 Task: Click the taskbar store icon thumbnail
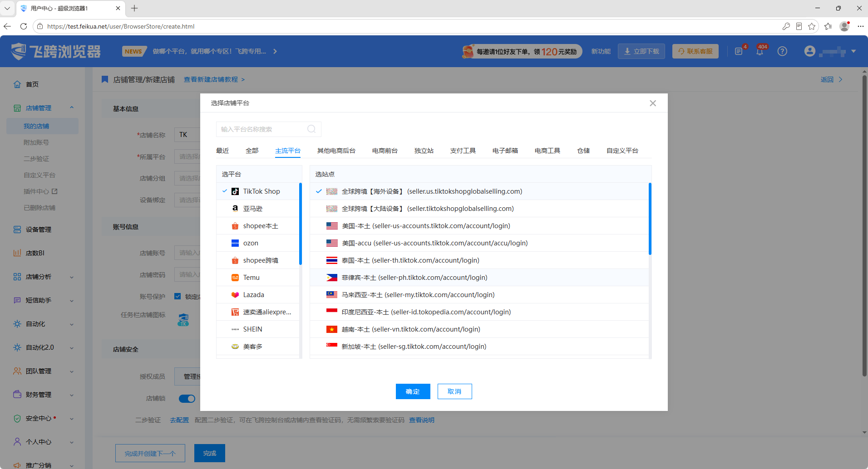183,320
